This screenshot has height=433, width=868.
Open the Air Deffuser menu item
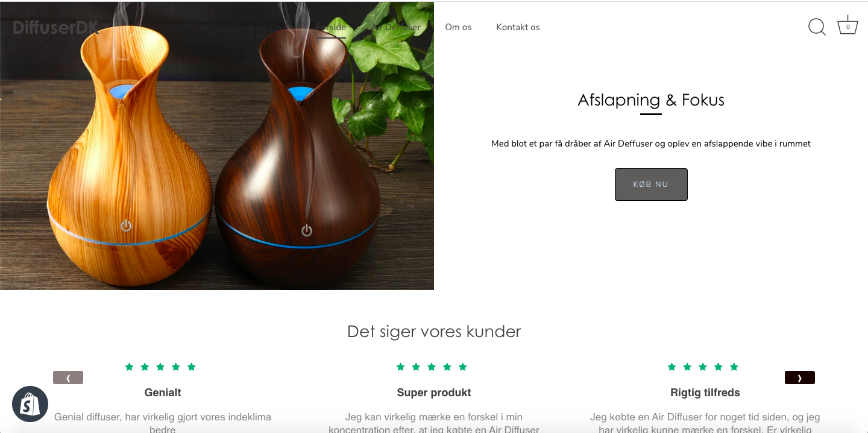(395, 27)
